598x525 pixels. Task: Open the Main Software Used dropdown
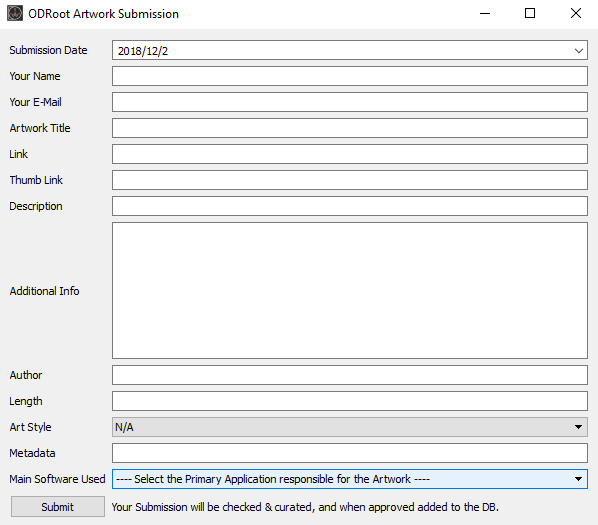(x=350, y=479)
